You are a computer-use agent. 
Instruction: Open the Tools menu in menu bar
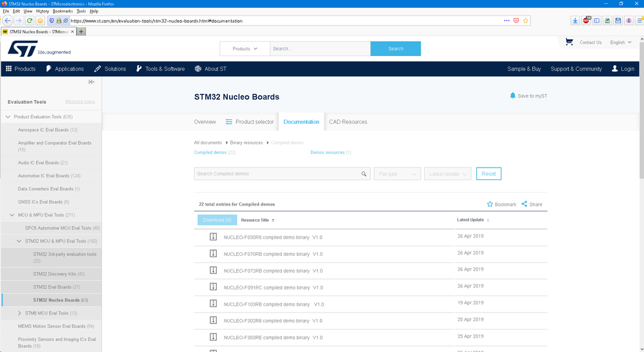tap(81, 11)
